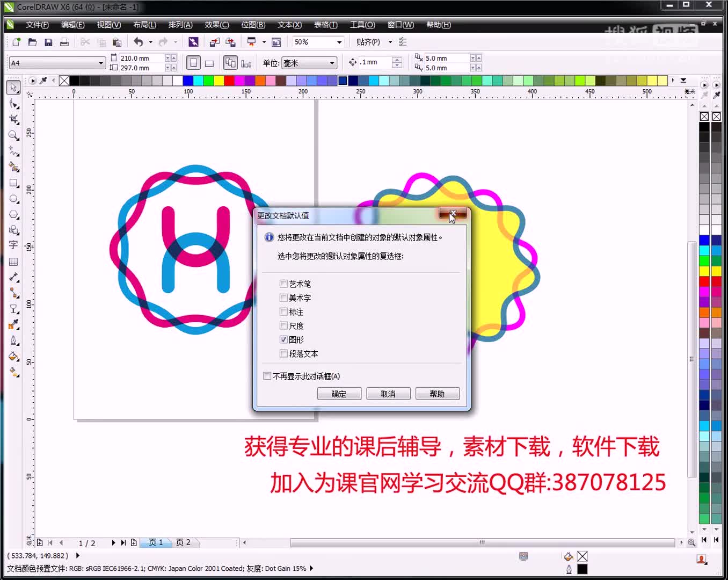
Task: Click the Options icon beside Snap
Action: coord(403,42)
